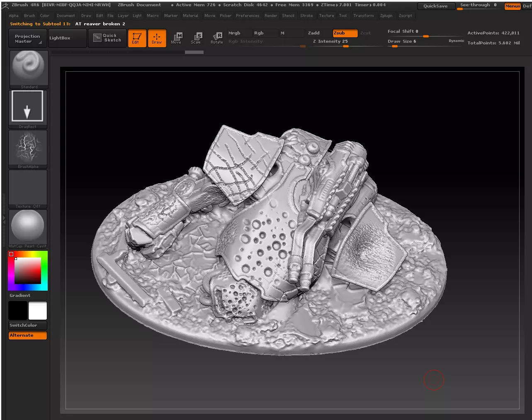This screenshot has height=420, width=532.
Task: Toggle Rgb painting mode
Action: [x=265, y=33]
